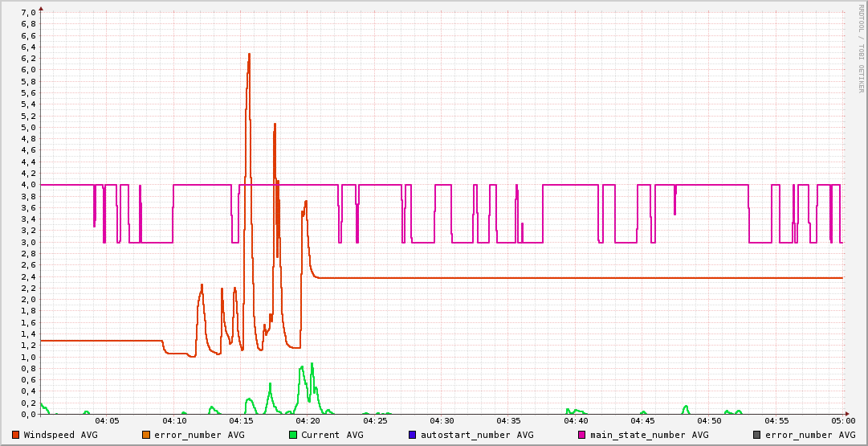The width and height of the screenshot is (868, 446).
Task: Click the 4,0 value axis label
Action: (x=28, y=185)
